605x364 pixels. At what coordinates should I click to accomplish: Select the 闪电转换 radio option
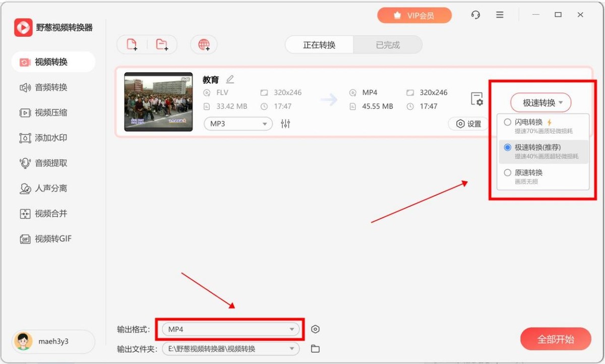point(508,122)
